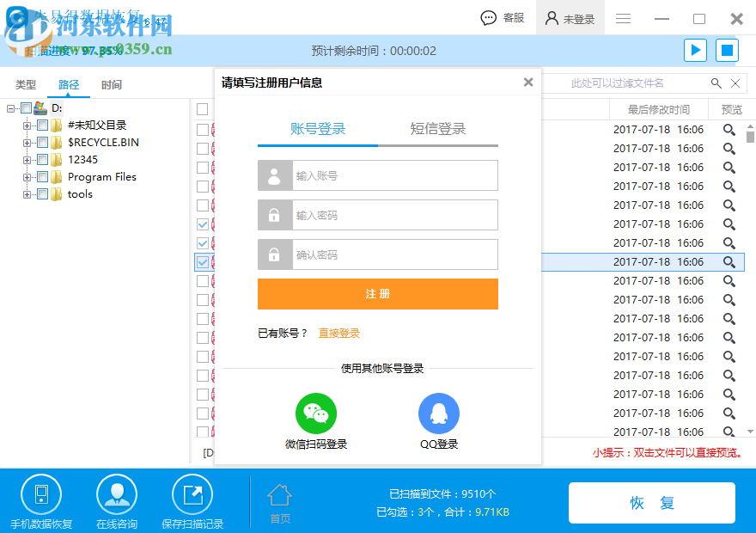Select 微信扫码登录 WeChat login icon
The height and width of the screenshot is (533, 756).
(316, 413)
